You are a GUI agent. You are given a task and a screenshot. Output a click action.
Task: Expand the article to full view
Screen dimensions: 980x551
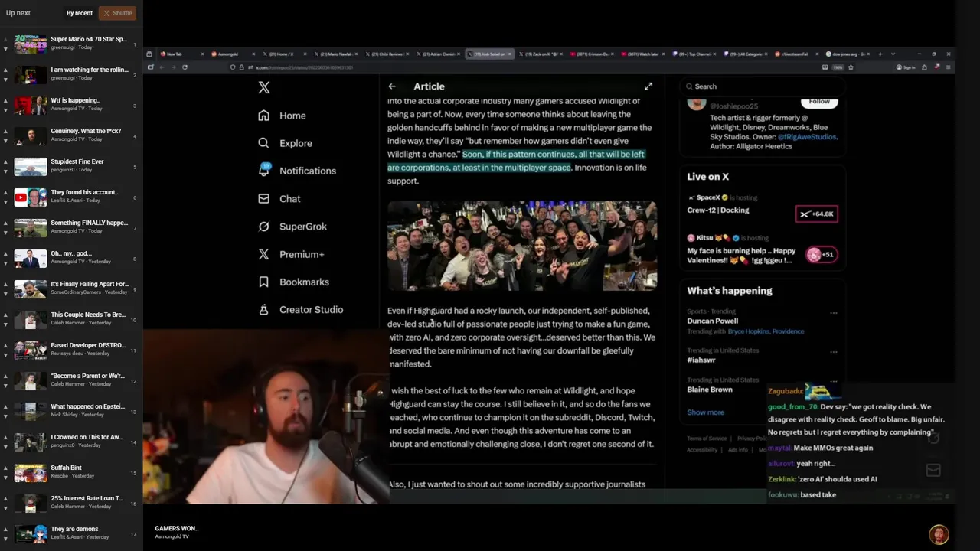pos(648,86)
